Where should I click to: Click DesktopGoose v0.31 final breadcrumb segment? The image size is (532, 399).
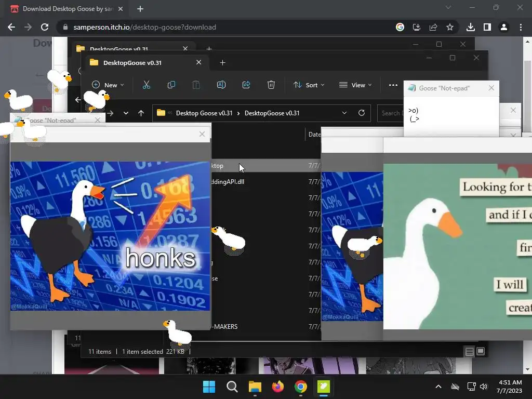272,113
